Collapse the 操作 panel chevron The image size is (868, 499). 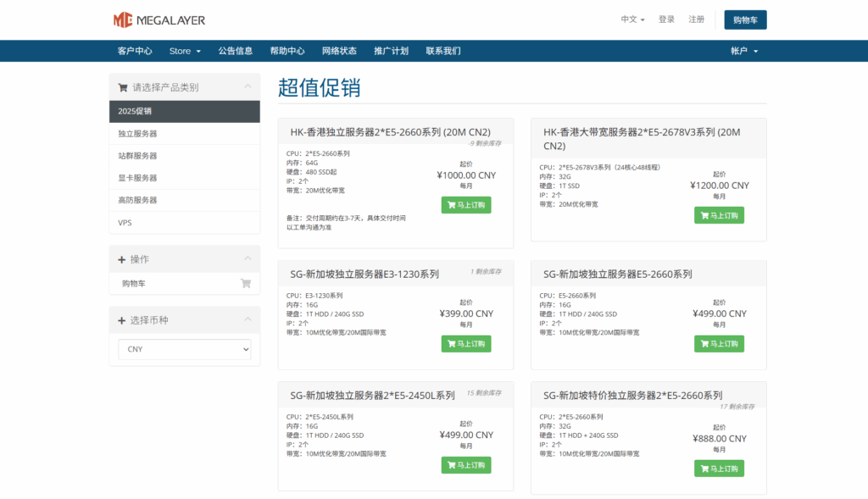[x=248, y=258]
